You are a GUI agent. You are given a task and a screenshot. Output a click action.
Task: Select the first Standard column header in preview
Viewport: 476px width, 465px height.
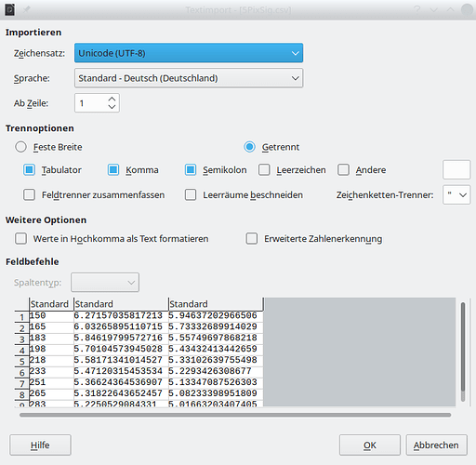tap(51, 304)
